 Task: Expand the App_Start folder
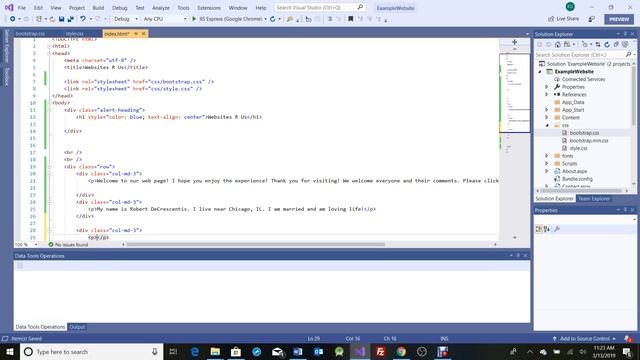547,110
